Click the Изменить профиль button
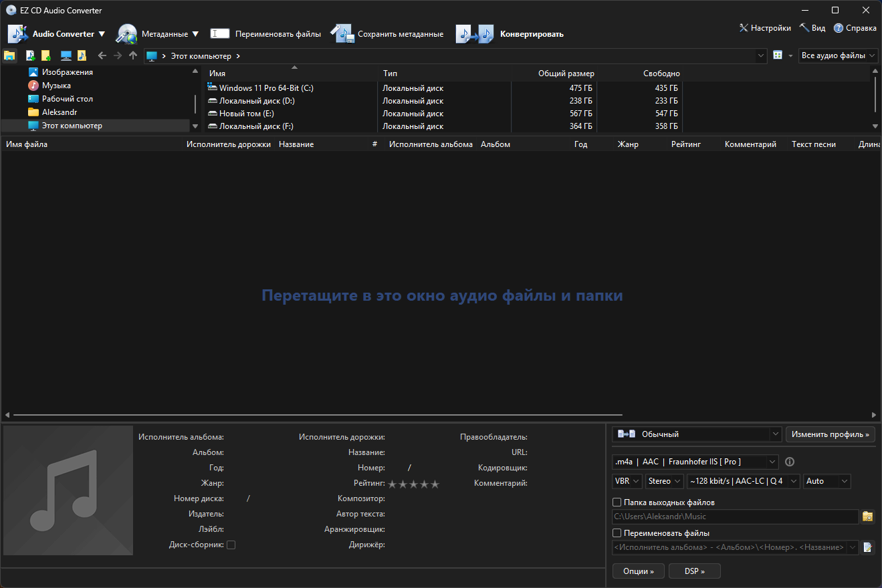This screenshot has width=882, height=588. [830, 434]
